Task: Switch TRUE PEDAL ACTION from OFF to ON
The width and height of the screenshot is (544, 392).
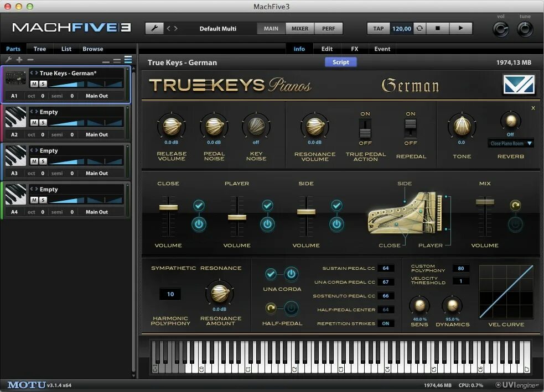Action: coord(365,129)
